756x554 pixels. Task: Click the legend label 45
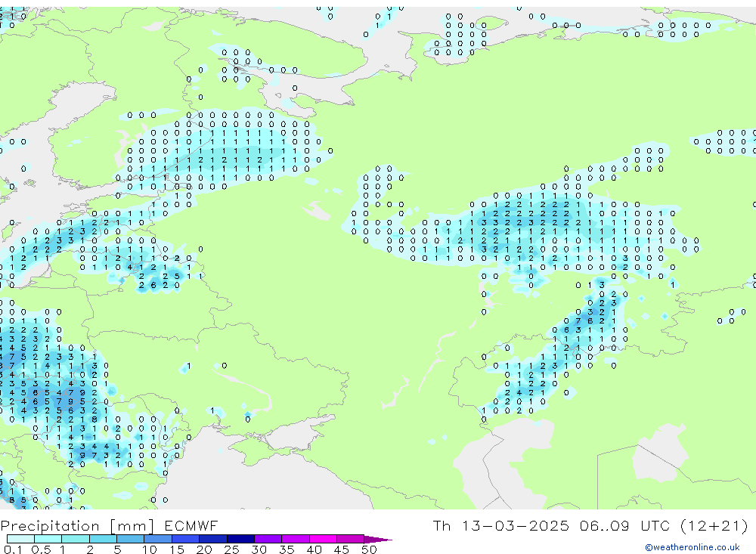pos(342,549)
